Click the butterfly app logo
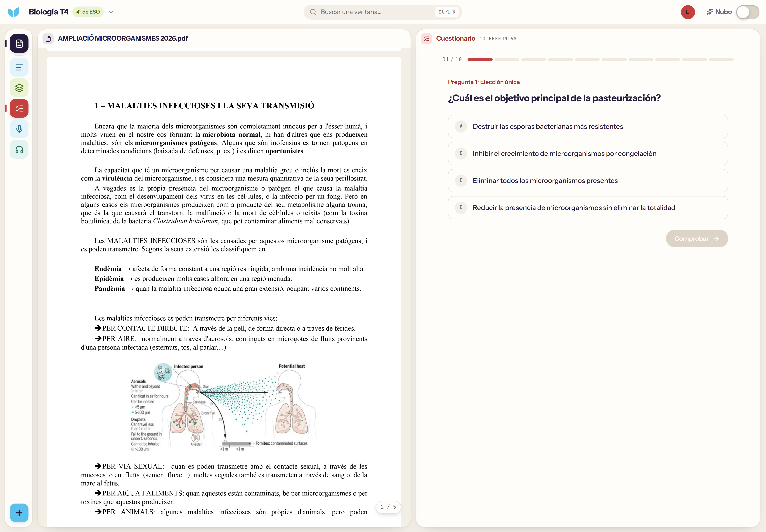766x532 pixels. pyautogui.click(x=14, y=12)
